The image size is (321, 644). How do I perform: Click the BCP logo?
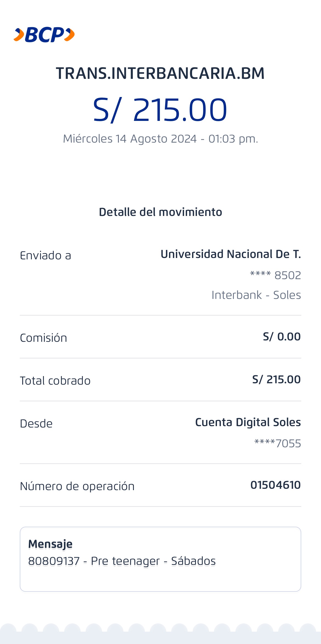pyautogui.click(x=44, y=35)
